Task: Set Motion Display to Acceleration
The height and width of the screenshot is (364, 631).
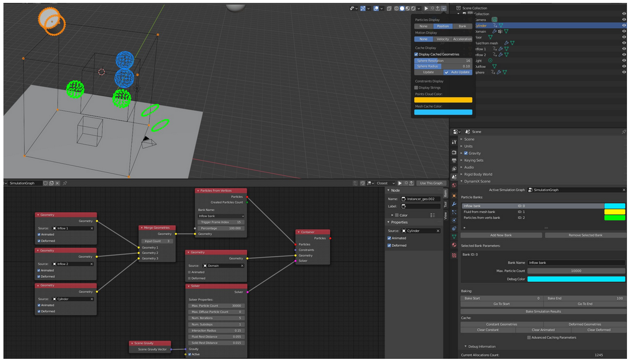Action: (462, 40)
